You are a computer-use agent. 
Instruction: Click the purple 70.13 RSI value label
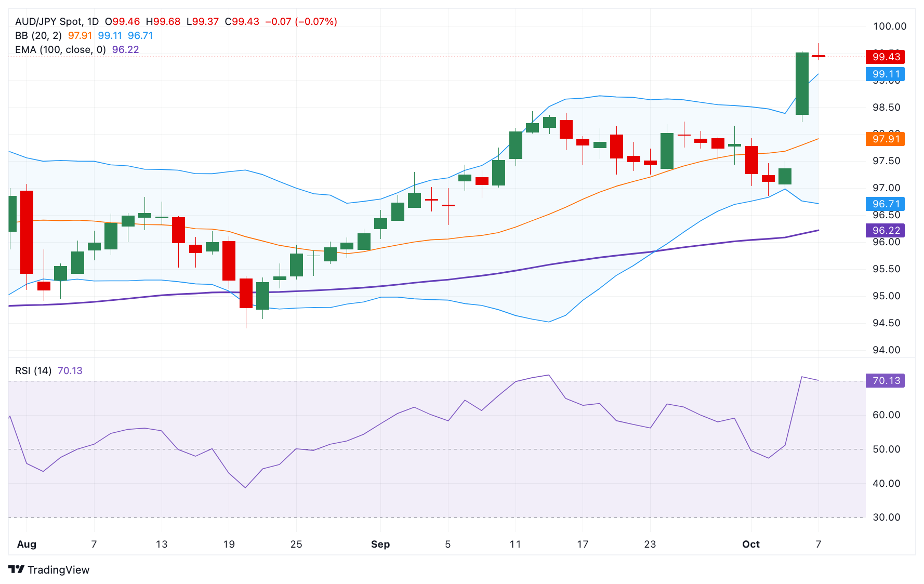(x=885, y=381)
